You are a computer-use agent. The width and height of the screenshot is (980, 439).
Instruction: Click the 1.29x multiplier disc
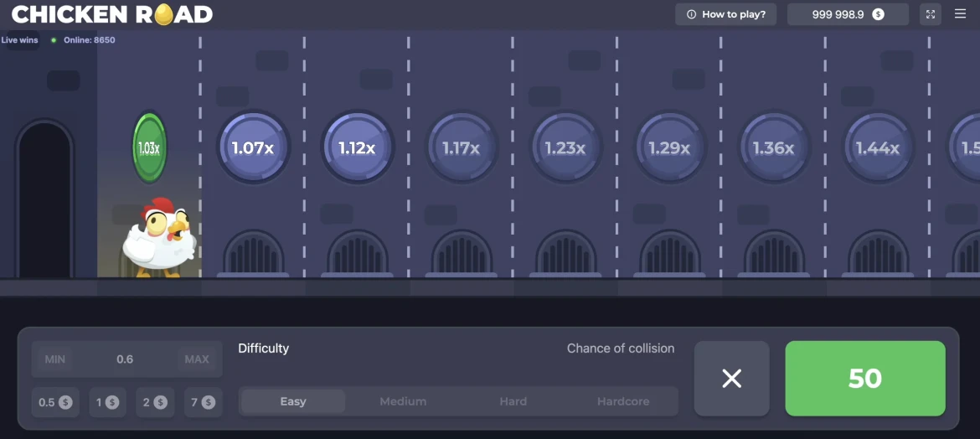[x=669, y=147]
